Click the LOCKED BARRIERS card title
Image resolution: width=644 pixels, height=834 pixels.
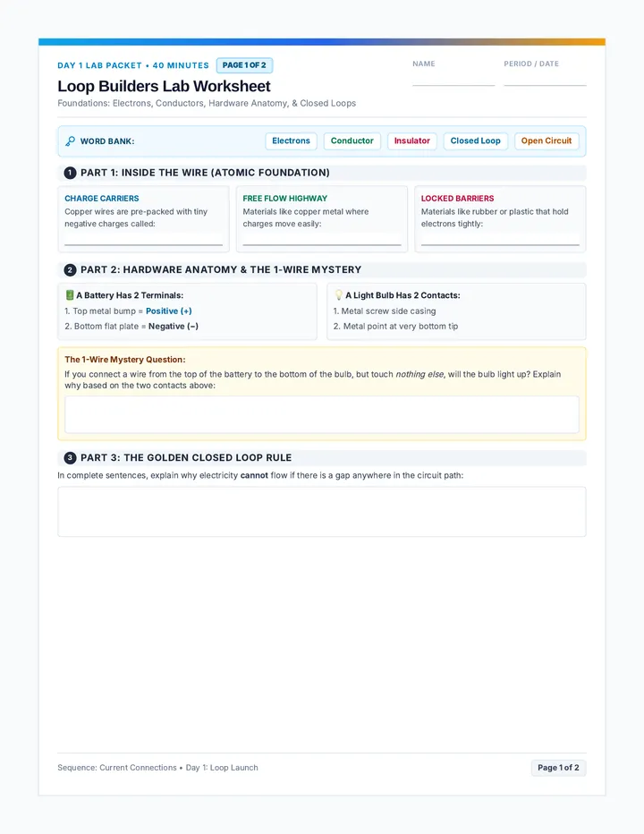click(457, 199)
